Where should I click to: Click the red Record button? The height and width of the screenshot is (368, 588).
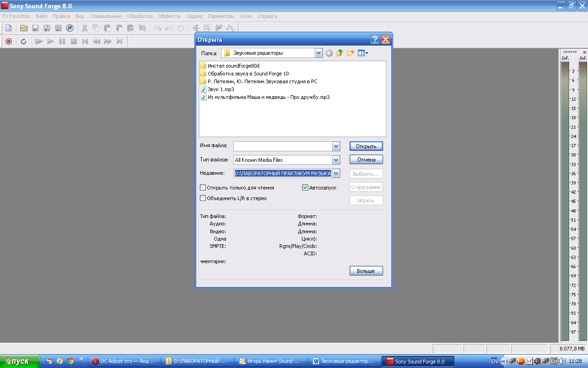click(x=8, y=41)
